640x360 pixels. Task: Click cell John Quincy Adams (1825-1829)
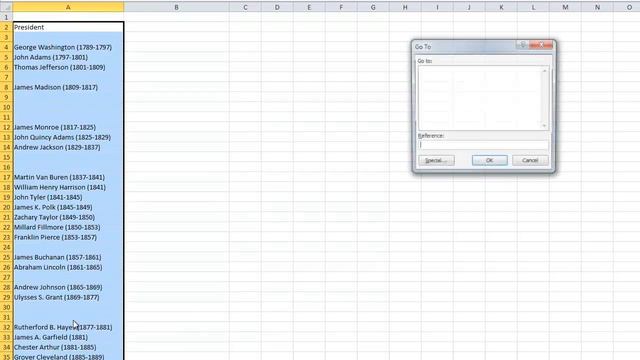pos(68,137)
